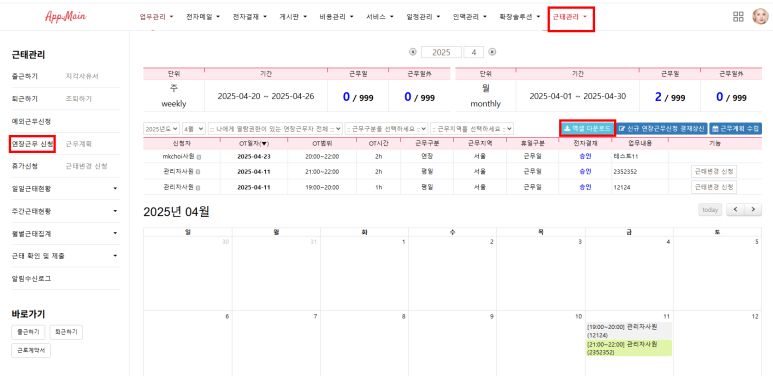
Task: Click the monthly period 2025-04-01 ~ 2025-04-30
Action: coord(577,96)
